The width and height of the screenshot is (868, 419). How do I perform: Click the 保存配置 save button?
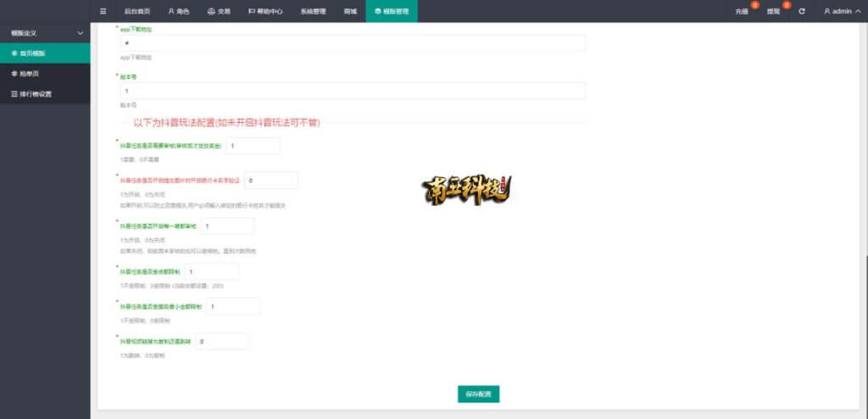[x=478, y=394]
